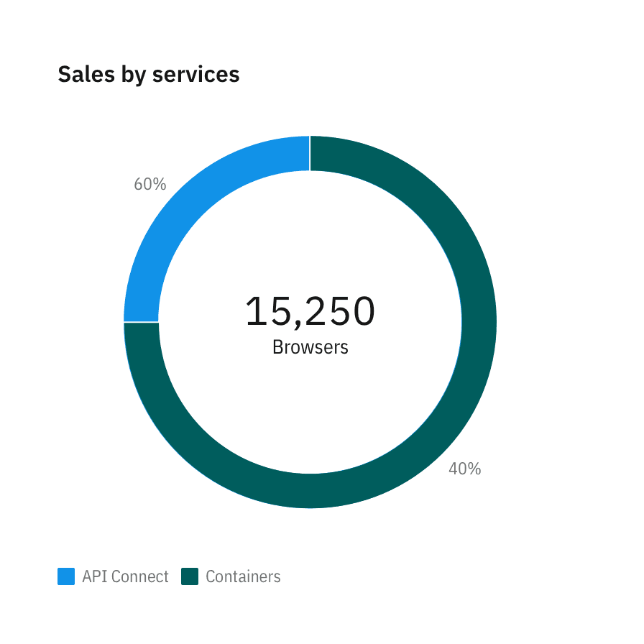Toggle the dark green Containers legend swatch
This screenshot has height=644, width=644.
coord(190,576)
